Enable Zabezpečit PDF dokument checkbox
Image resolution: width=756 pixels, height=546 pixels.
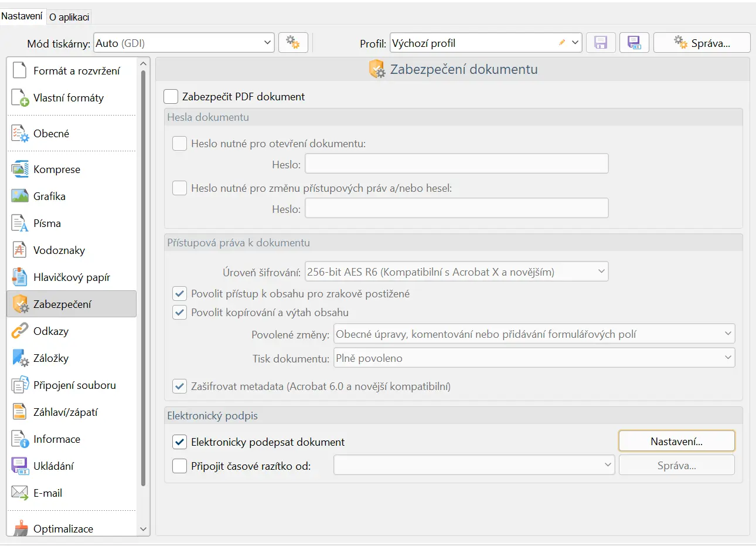[171, 96]
